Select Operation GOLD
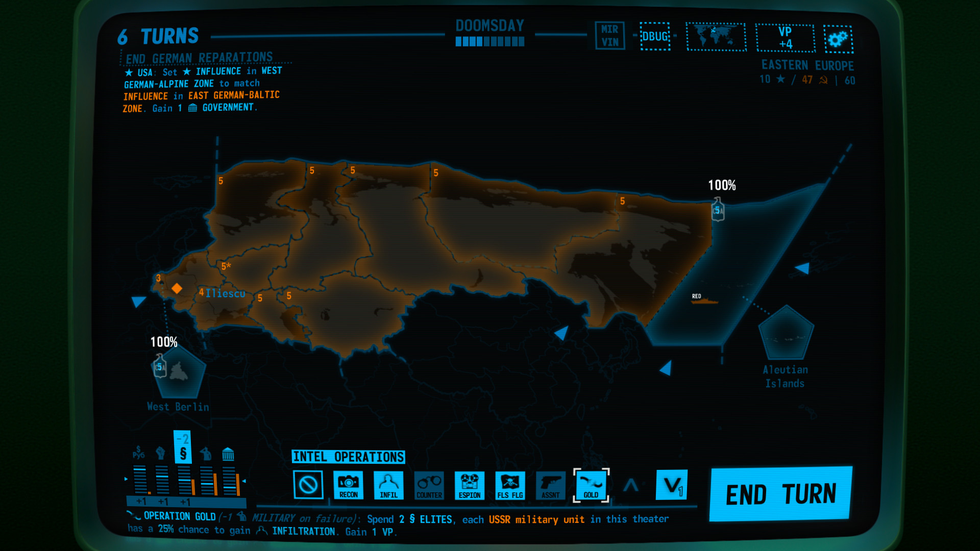This screenshot has height=551, width=980. pos(591,485)
